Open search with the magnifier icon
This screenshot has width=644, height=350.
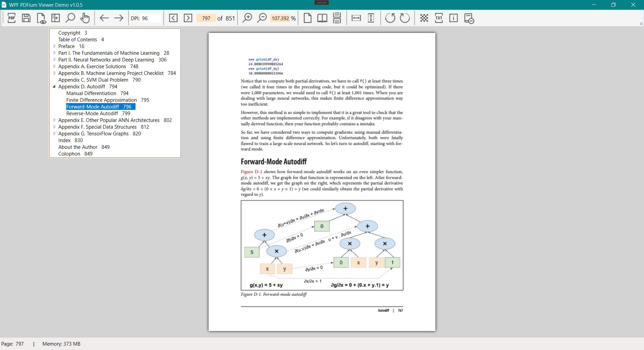70,18
